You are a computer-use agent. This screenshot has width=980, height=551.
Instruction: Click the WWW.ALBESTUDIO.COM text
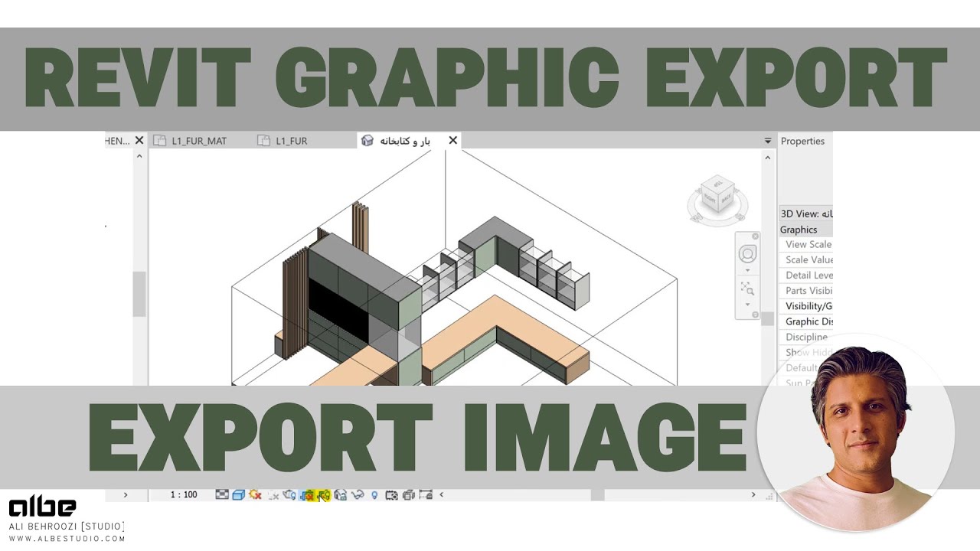click(67, 539)
